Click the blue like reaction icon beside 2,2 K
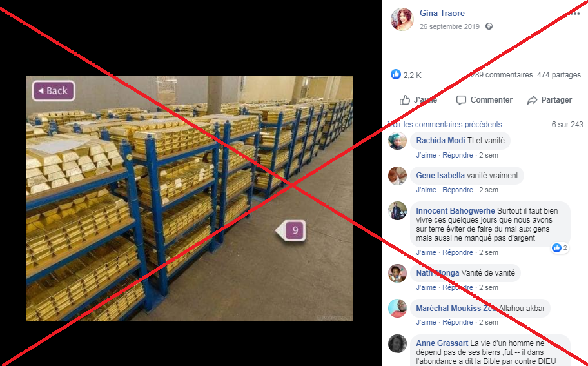 pos(396,74)
